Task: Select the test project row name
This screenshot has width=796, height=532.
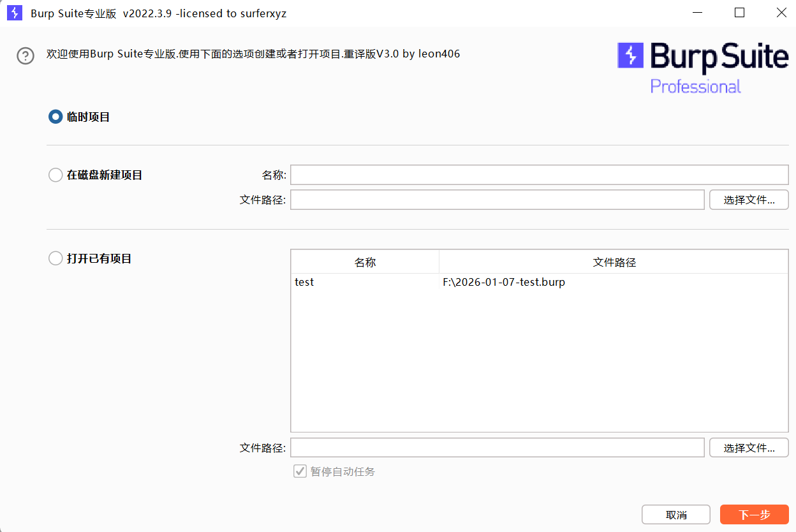Action: tap(304, 282)
